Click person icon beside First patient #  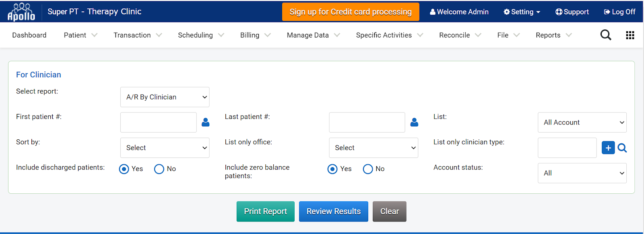206,122
